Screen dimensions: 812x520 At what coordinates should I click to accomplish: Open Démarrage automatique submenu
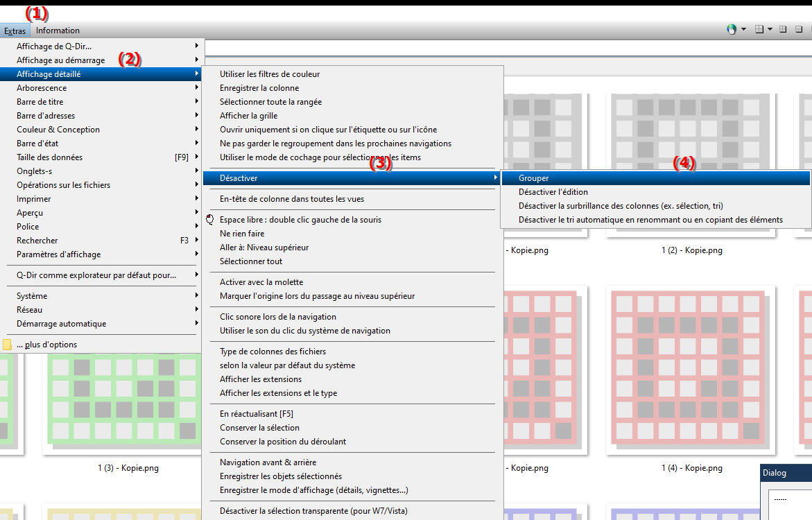point(101,324)
